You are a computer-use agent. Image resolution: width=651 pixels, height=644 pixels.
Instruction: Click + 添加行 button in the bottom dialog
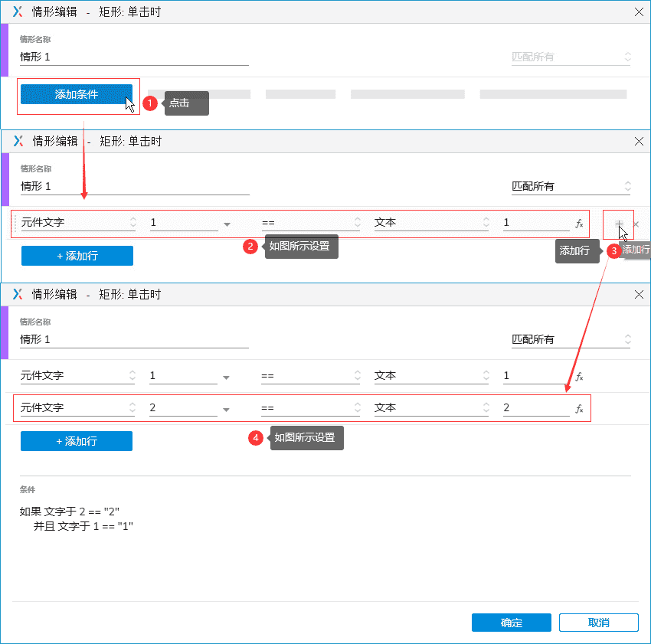tap(76, 441)
